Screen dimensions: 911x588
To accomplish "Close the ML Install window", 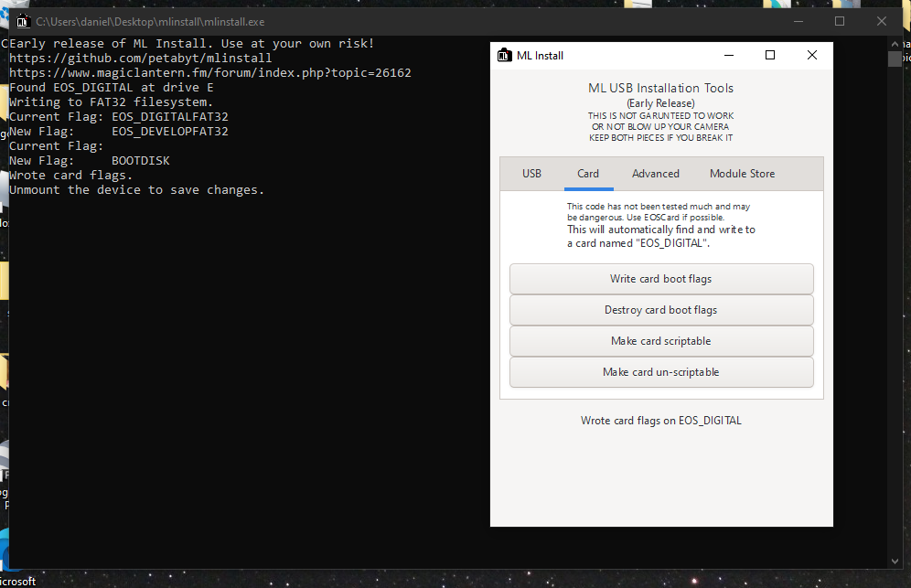I will [x=811, y=55].
